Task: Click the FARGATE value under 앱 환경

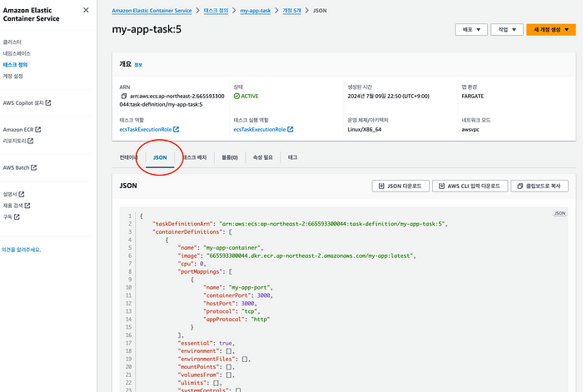Action: pyautogui.click(x=472, y=97)
